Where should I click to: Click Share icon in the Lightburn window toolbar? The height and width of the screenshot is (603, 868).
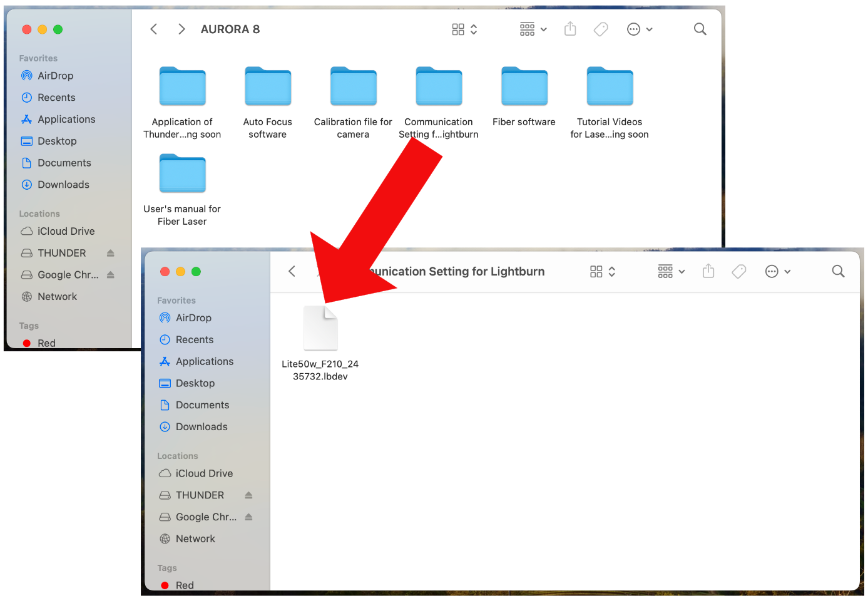click(x=708, y=271)
